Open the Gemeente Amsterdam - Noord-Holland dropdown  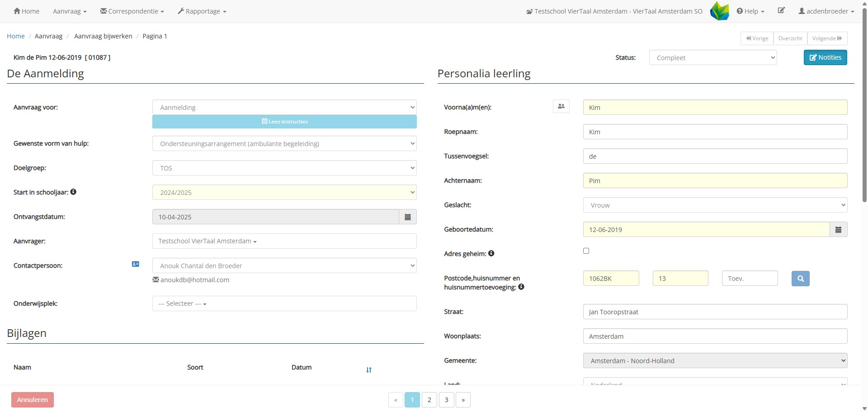715,361
